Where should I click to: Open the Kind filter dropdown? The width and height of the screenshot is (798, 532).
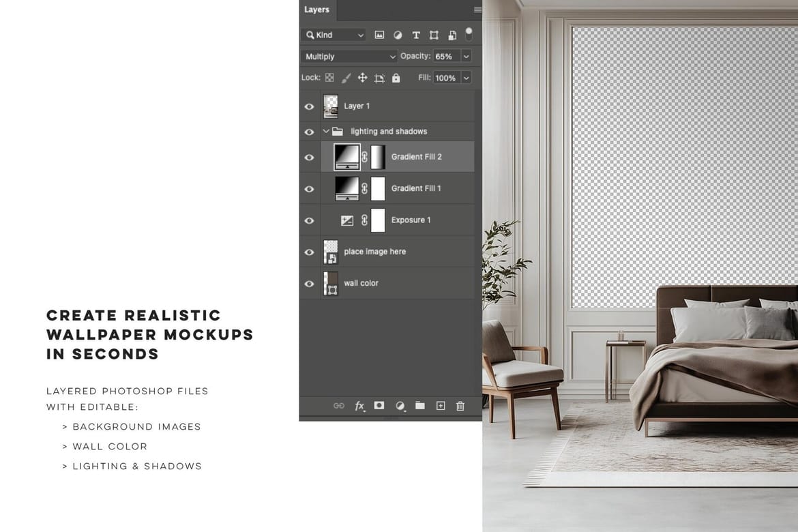click(334, 35)
